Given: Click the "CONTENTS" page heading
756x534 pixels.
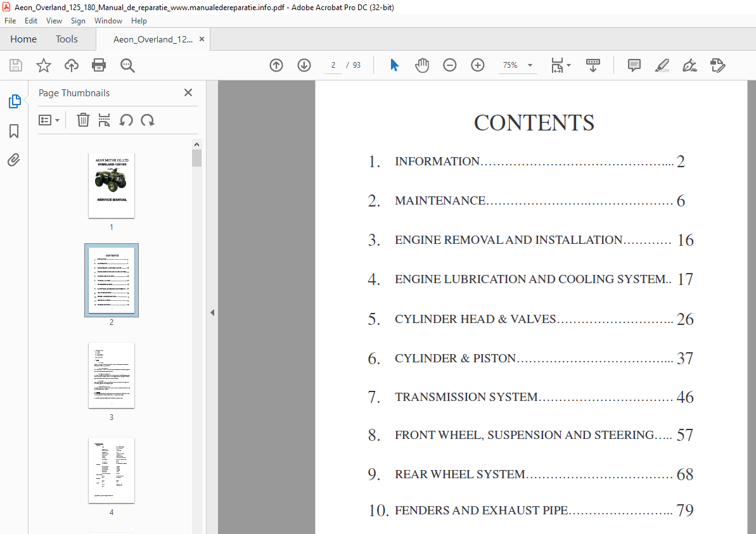Looking at the screenshot, I should tap(534, 122).
